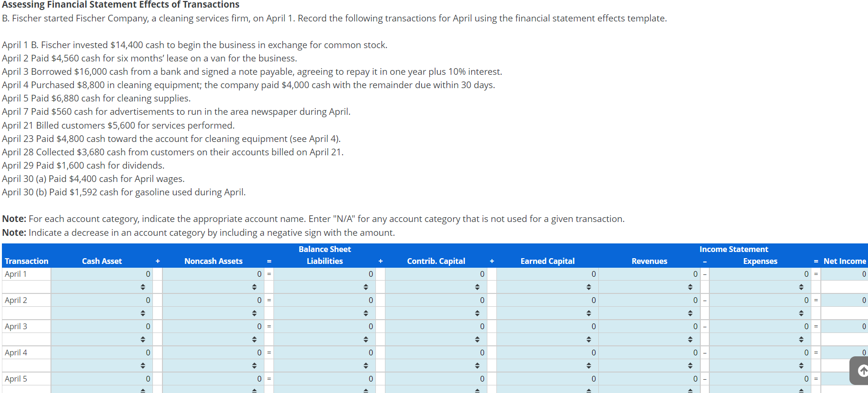Open April 2 Liabilities account dropdown
Image resolution: width=868 pixels, height=393 pixels.
coord(324,313)
